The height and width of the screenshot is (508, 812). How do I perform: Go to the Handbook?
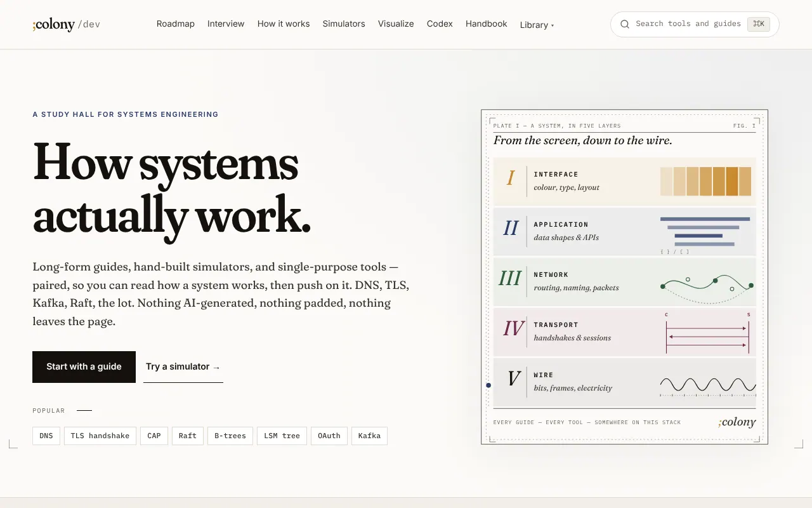(x=487, y=24)
